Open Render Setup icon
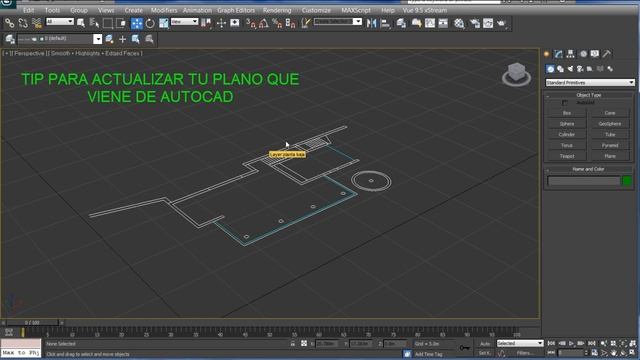 [474, 23]
